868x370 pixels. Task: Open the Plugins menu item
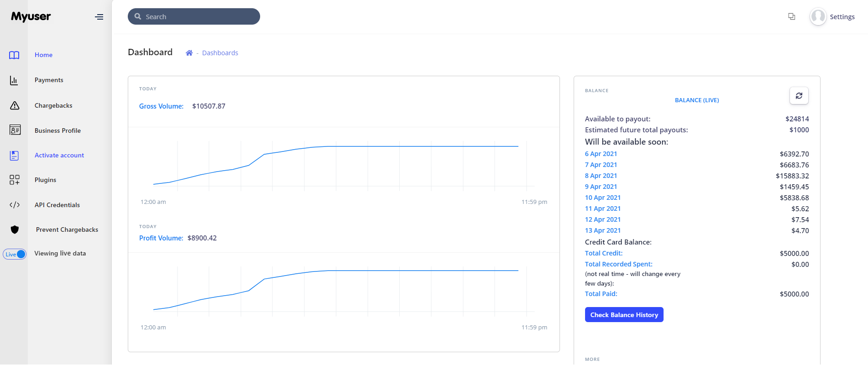click(x=46, y=180)
